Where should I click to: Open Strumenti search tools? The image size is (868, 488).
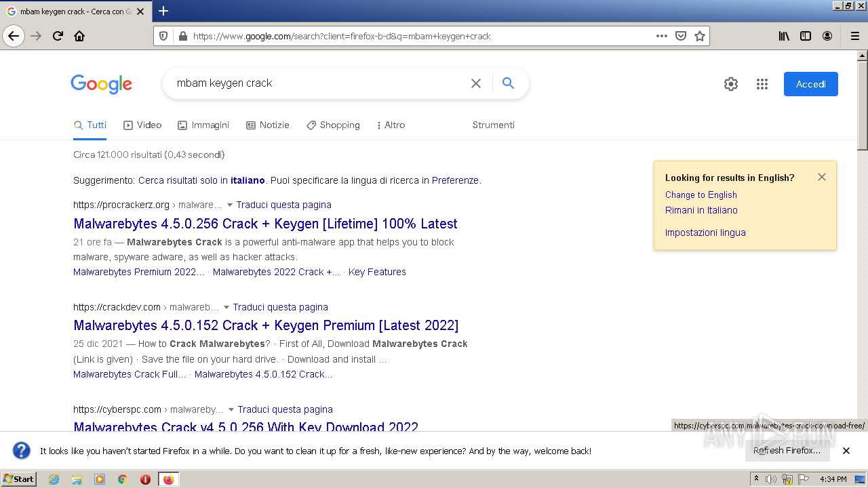click(x=493, y=125)
